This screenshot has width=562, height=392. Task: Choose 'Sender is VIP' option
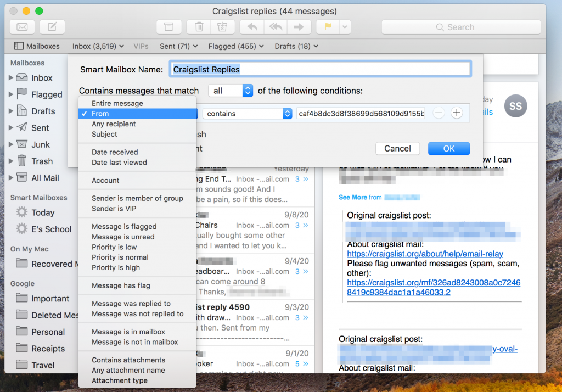coord(137,209)
